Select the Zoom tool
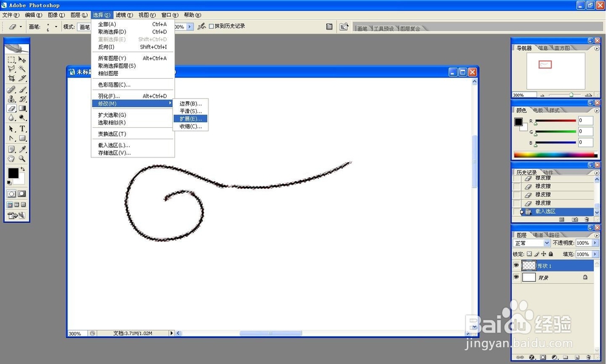The height and width of the screenshot is (364, 606). pyautogui.click(x=22, y=159)
